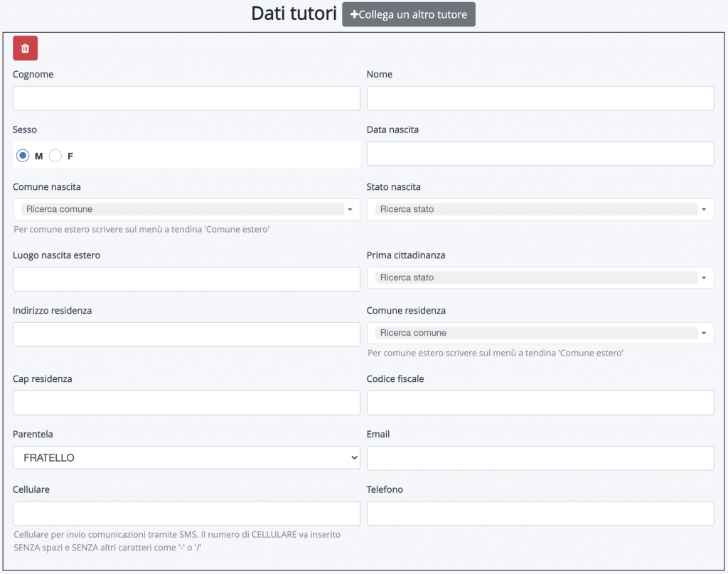Screen dimensions: 728x574
Task: Focus the Data nascita input field
Action: point(540,154)
